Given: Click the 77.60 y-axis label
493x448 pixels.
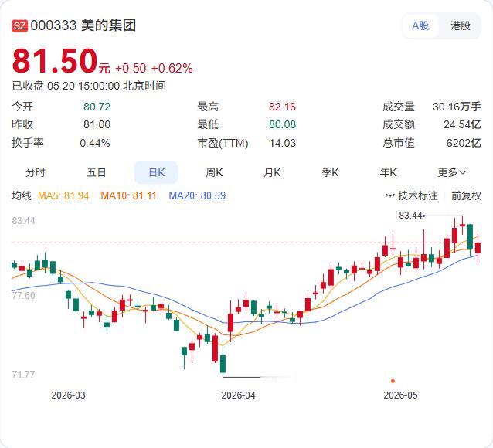Looking at the screenshot, I should 24,296.
